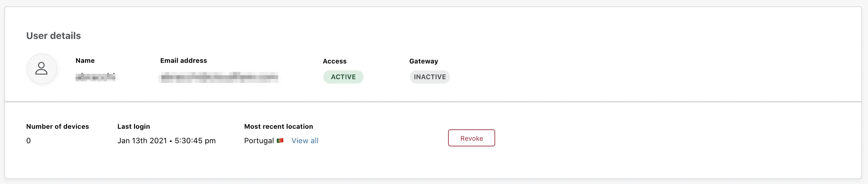
Task: Click the device count value 0
Action: pyautogui.click(x=29, y=141)
